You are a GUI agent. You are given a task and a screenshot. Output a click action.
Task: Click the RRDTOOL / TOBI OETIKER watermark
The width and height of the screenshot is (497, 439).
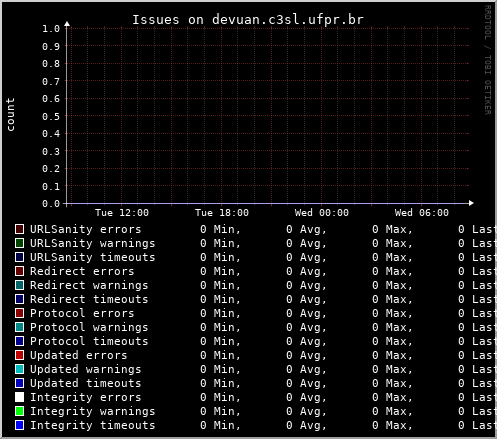click(487, 60)
